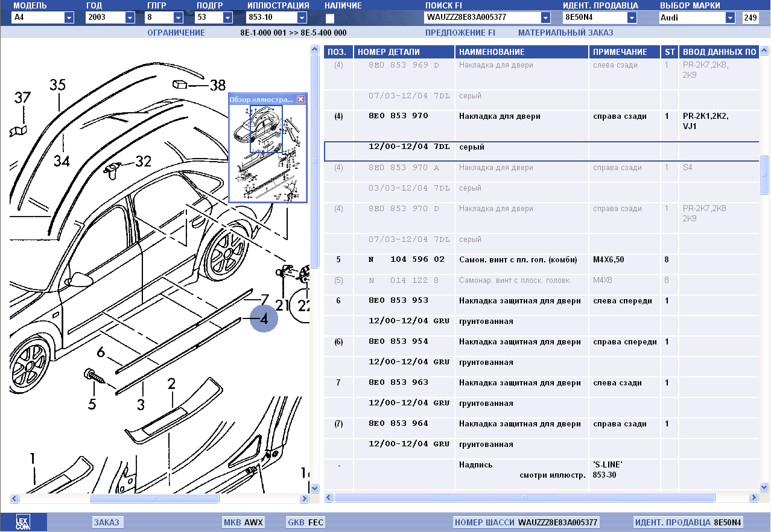771x532 pixels.
Task: Open the ВЫБОР МАРКИ dropdown showing Audi
Action: click(x=730, y=18)
